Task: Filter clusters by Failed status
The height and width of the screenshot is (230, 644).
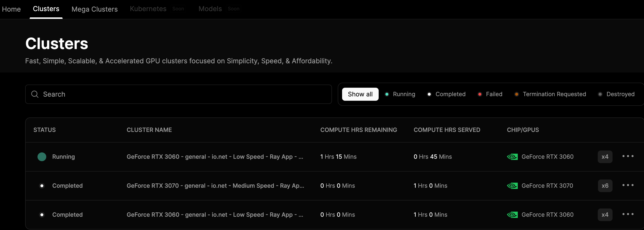Action: [490, 94]
